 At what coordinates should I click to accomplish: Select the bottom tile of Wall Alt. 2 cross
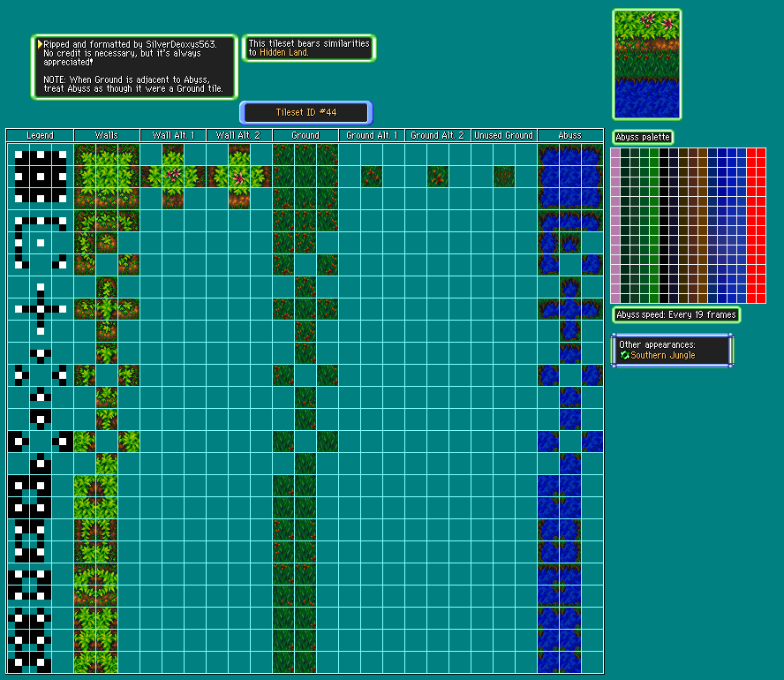click(239, 199)
